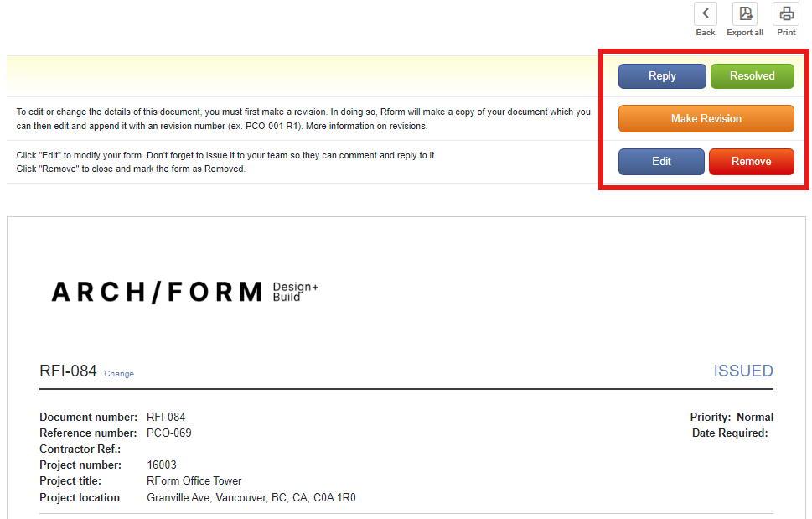This screenshot has width=812, height=519.
Task: Click the ARCH/FORM Design+Build logo
Action: click(x=184, y=292)
